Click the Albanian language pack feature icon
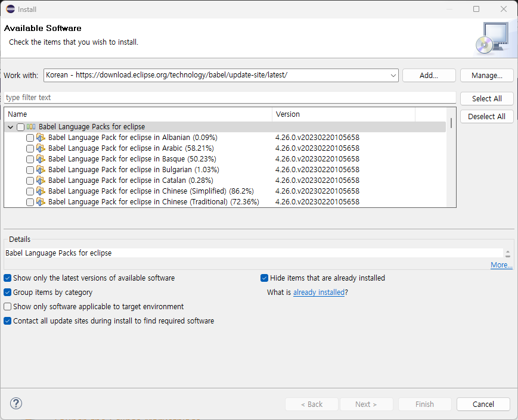The width and height of the screenshot is (518, 420). 41,138
